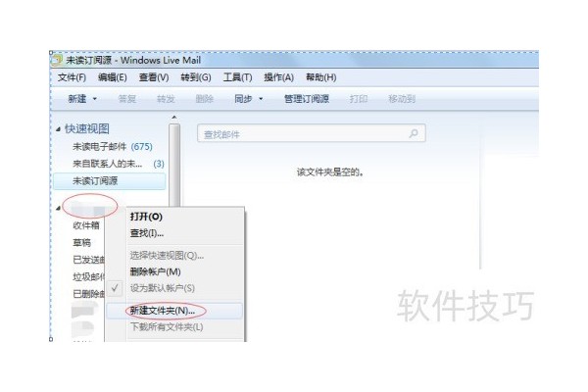Click the 移动到 toolbar button
This screenshot has height=392, width=588.
[x=402, y=99]
